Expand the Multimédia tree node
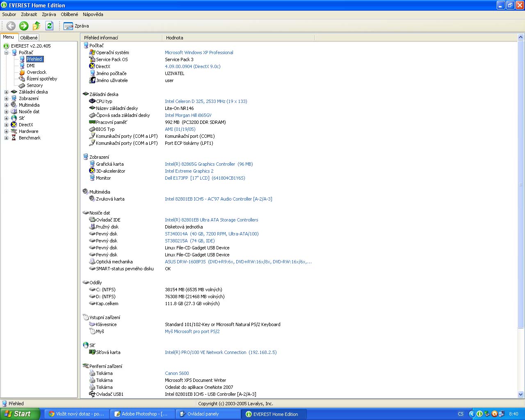 point(6,105)
